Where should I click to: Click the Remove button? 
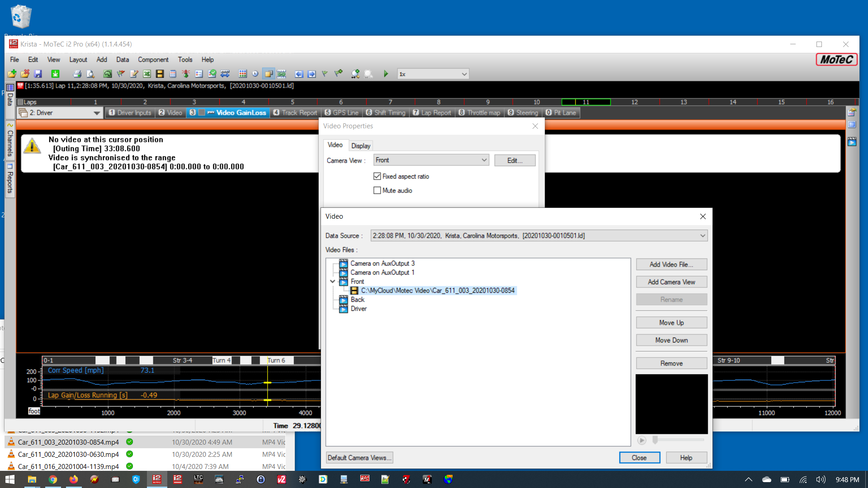point(671,363)
